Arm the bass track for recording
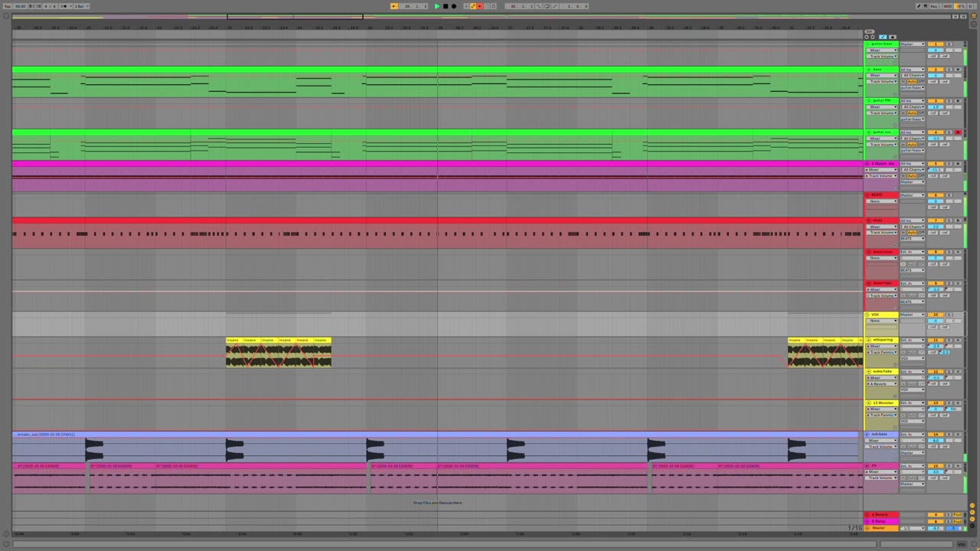Viewport: 980px width, 551px height. tap(958, 70)
